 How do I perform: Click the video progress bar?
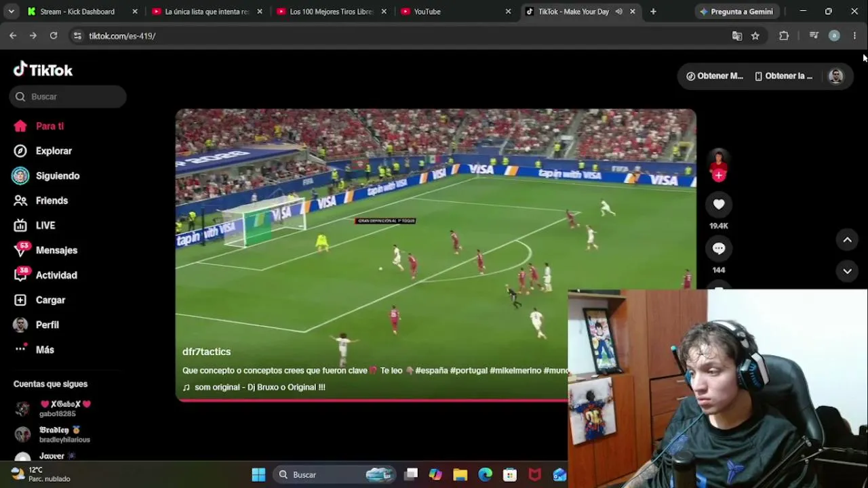point(372,400)
